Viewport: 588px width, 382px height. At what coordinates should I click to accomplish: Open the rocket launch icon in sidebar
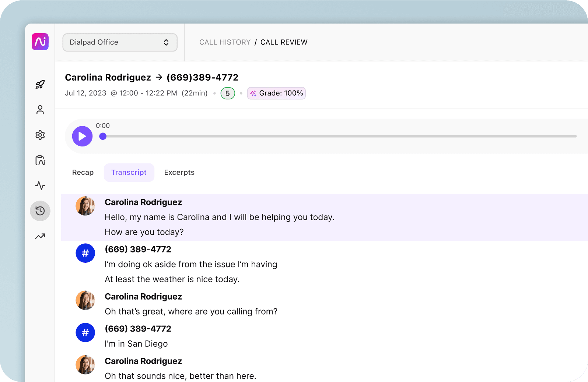pos(40,85)
